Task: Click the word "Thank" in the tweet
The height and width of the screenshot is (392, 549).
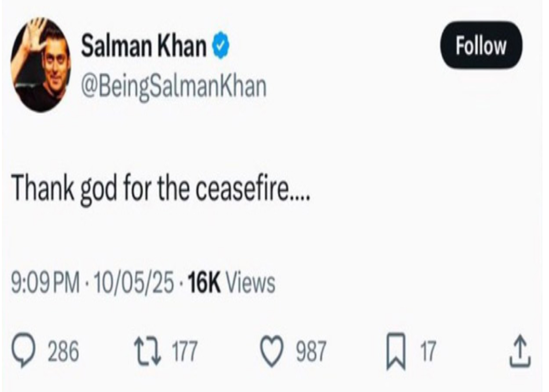Action: coord(43,188)
